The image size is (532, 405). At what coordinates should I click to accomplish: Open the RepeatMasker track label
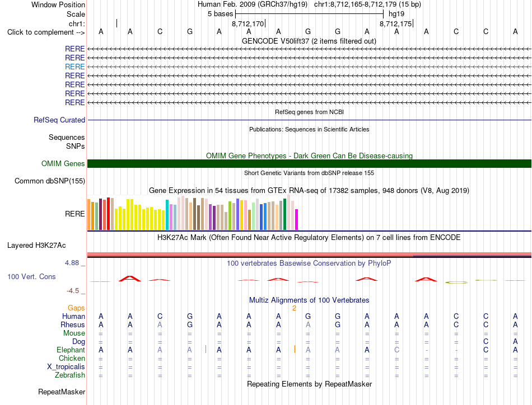[x=62, y=392]
